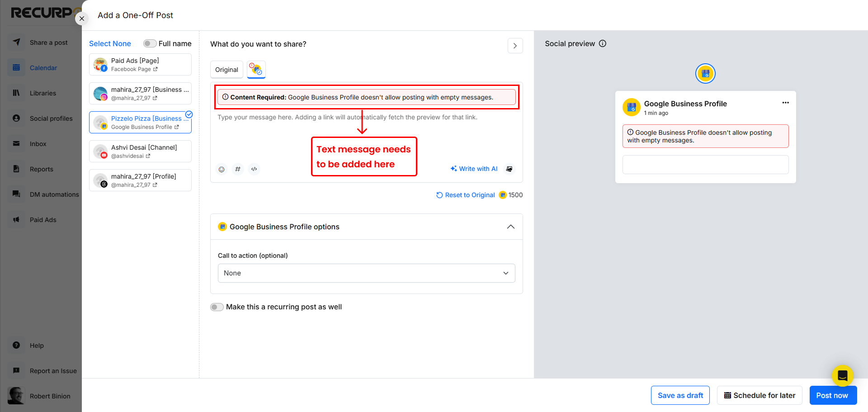Click Social preview info icon

click(603, 43)
